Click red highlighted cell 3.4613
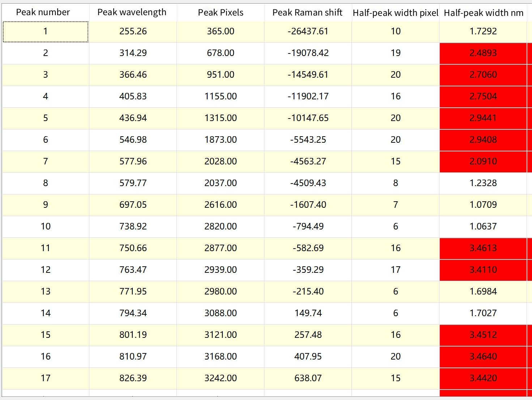This screenshot has height=400, width=532. (x=483, y=248)
